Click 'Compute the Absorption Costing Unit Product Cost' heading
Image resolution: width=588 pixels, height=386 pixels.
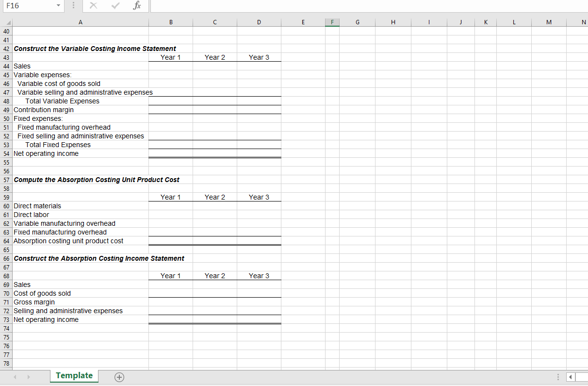pyautogui.click(x=97, y=180)
